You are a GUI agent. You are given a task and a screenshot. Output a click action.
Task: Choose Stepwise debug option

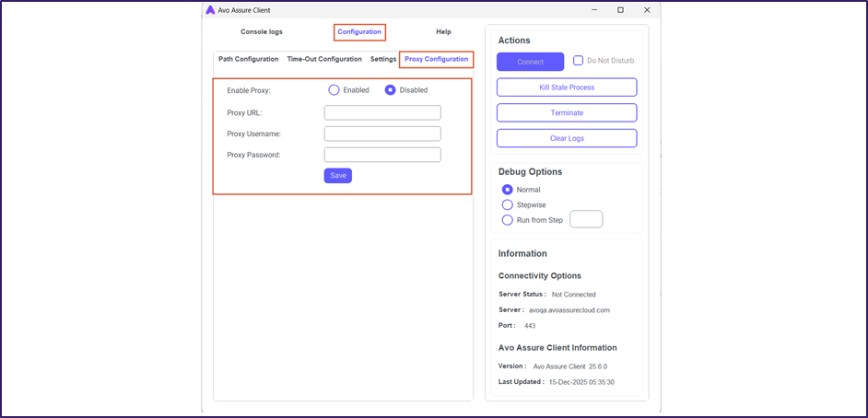pos(507,204)
